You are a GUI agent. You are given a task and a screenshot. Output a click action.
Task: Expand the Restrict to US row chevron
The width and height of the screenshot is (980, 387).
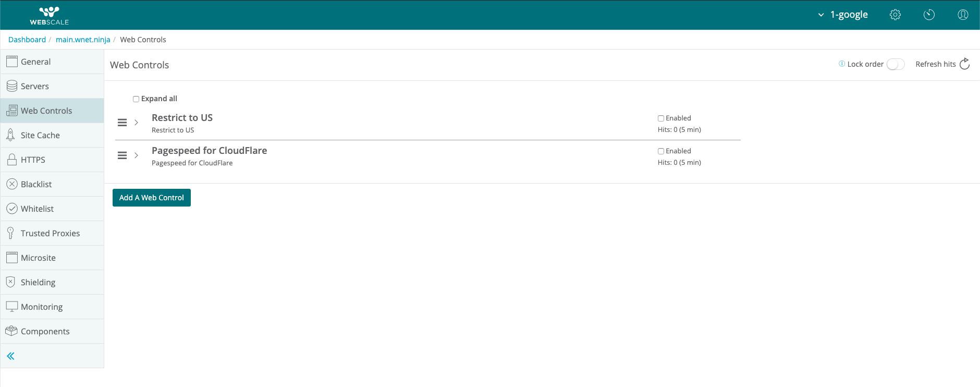(136, 123)
